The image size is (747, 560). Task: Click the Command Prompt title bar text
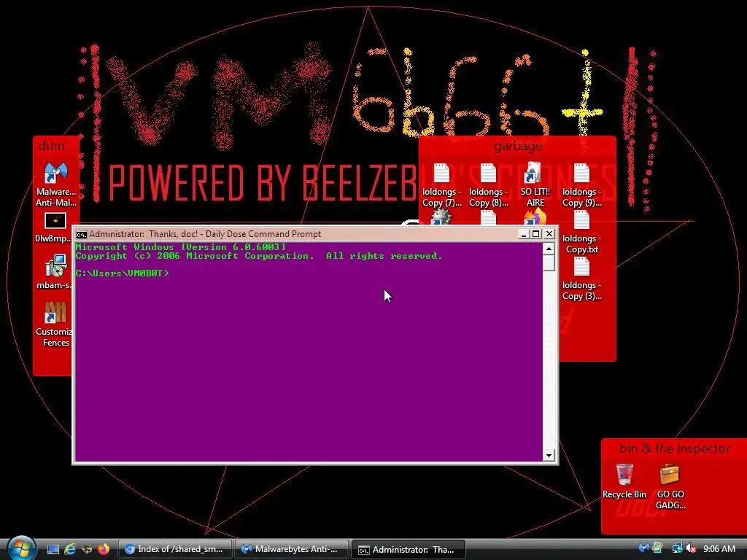205,234
